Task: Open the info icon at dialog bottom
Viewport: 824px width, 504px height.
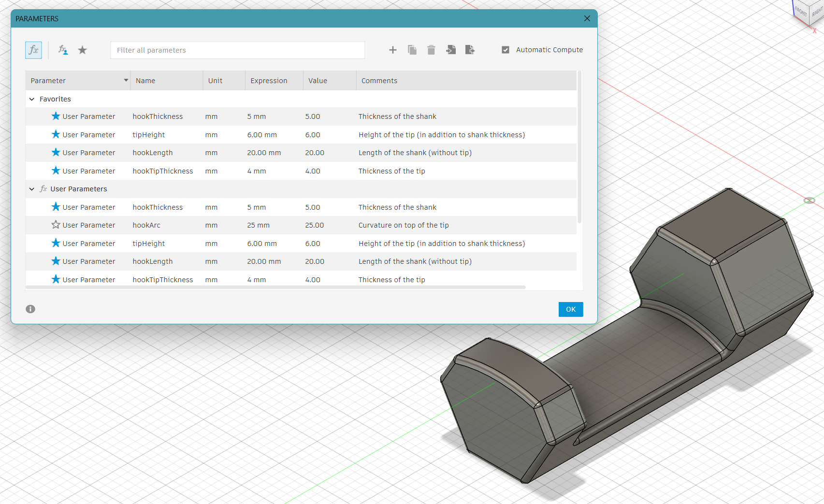Action: (x=30, y=309)
